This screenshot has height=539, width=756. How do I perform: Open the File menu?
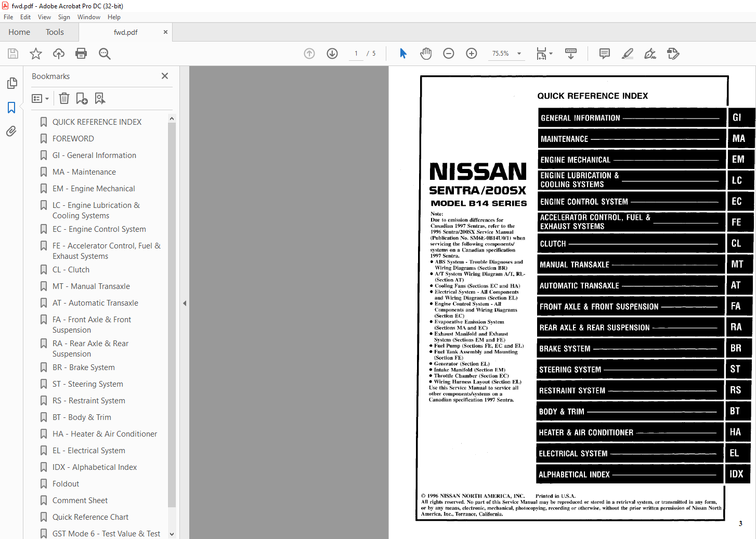(x=8, y=17)
